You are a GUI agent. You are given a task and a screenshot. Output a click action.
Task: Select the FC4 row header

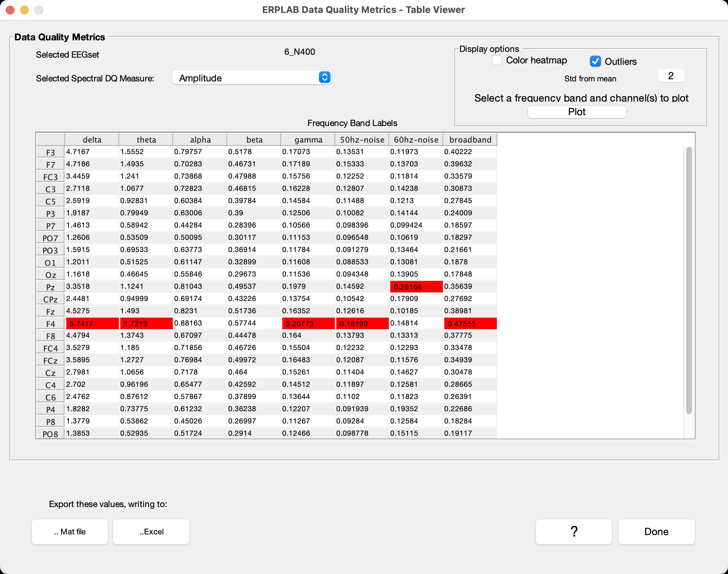(50, 348)
